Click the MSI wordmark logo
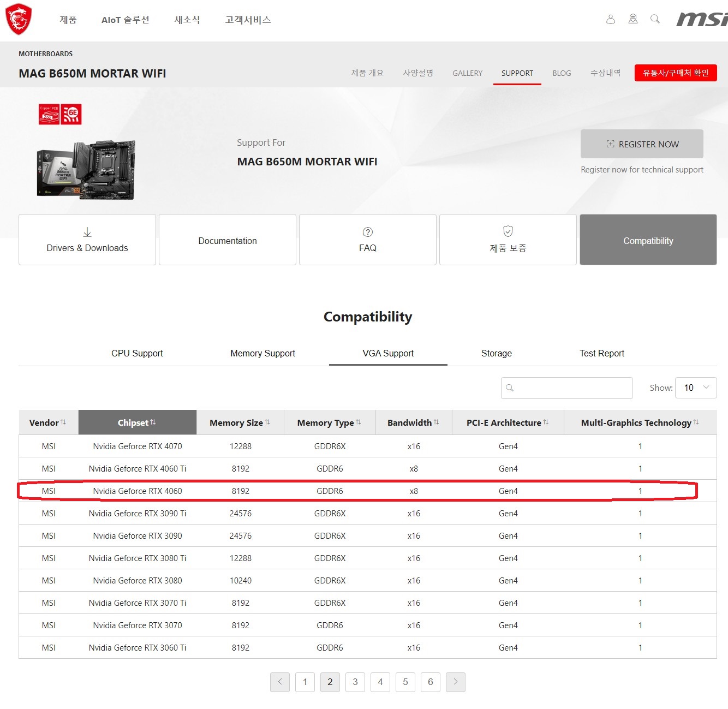728x709 pixels. 702,20
